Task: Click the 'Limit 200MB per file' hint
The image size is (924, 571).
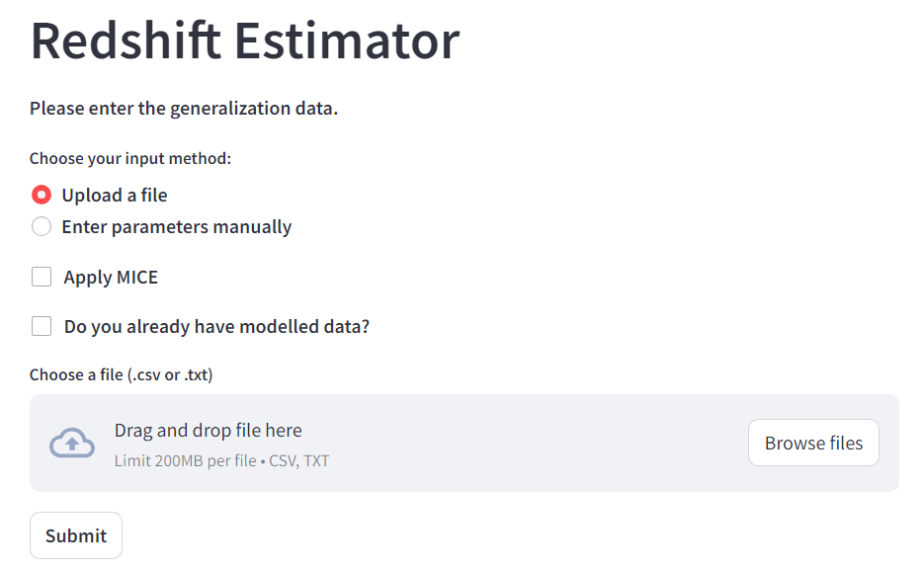Action: tap(186, 460)
